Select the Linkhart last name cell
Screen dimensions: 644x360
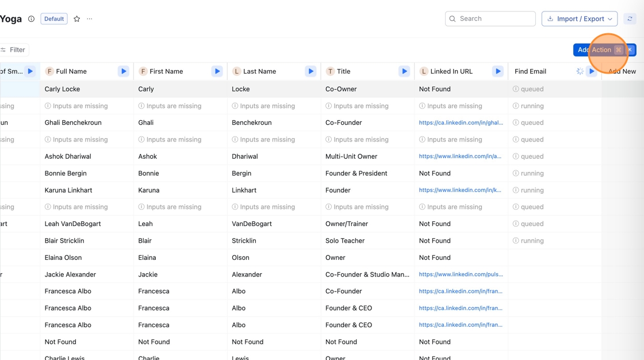(274, 190)
